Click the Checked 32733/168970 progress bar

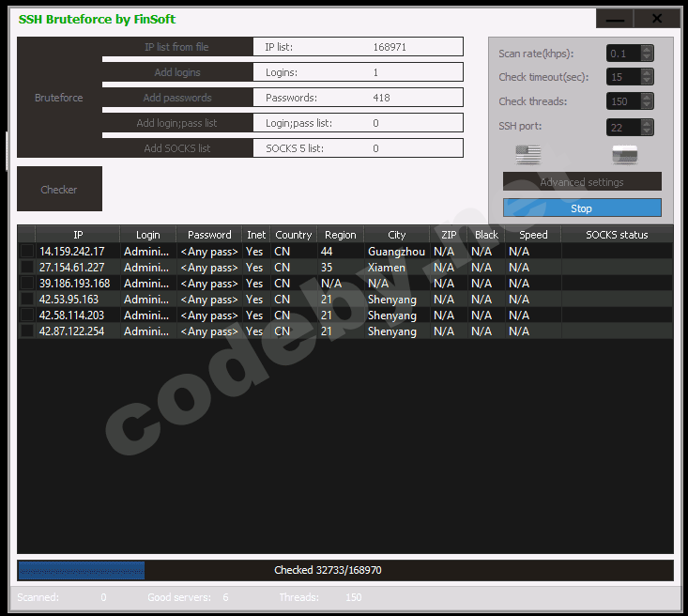(x=345, y=570)
